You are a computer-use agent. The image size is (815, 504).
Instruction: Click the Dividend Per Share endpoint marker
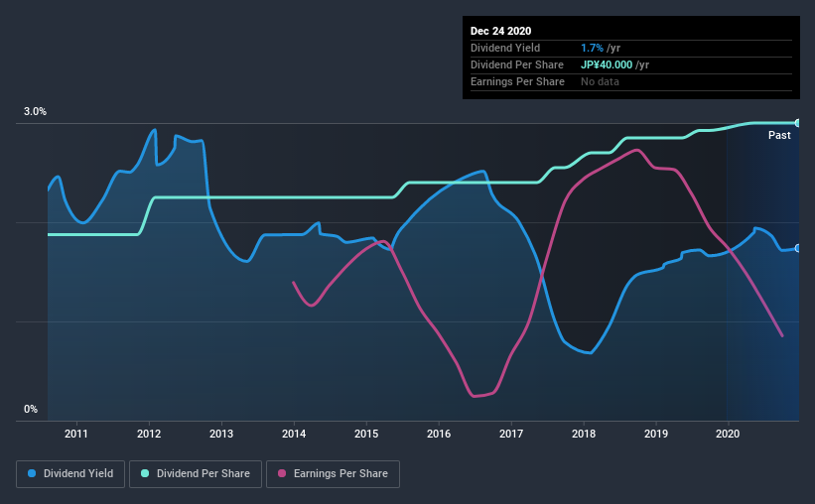pyautogui.click(x=798, y=123)
